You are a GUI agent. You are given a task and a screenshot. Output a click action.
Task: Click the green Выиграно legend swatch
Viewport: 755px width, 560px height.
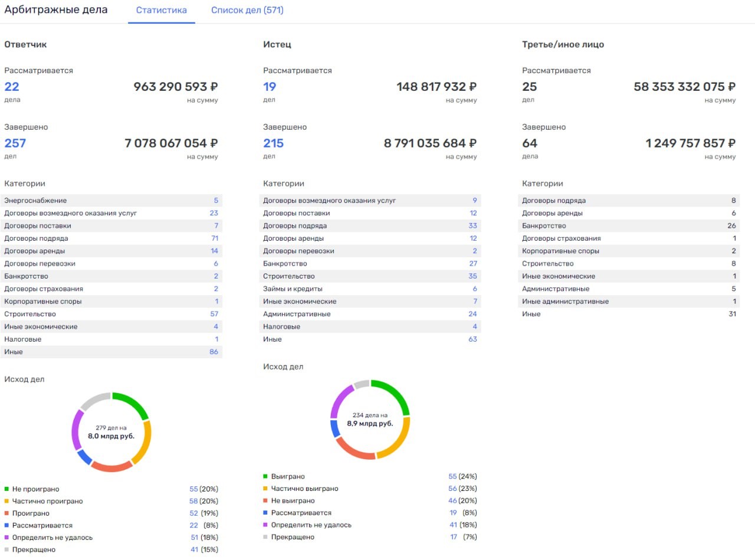click(x=265, y=476)
